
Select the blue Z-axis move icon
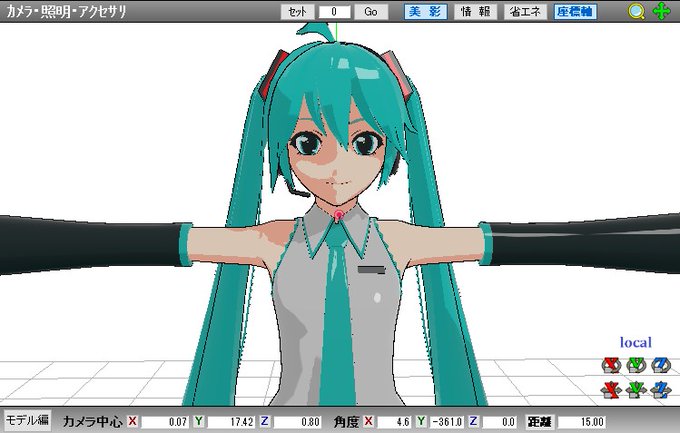(661, 389)
